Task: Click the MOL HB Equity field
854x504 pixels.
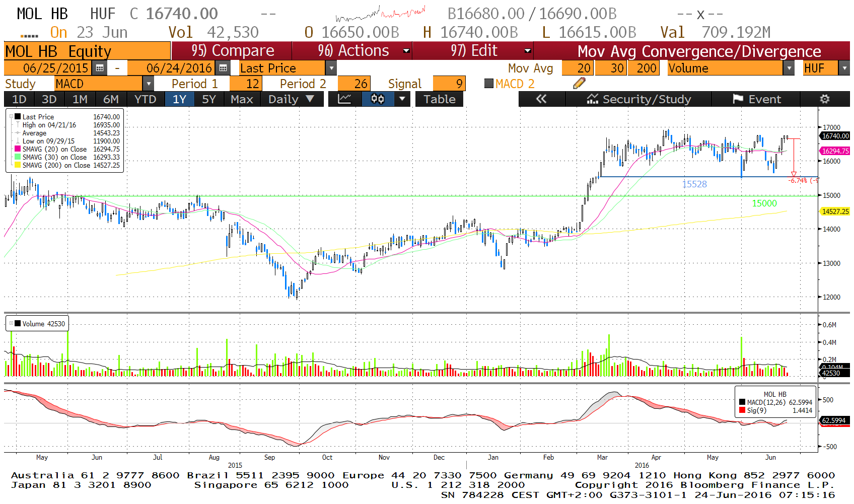Action: click(x=87, y=51)
